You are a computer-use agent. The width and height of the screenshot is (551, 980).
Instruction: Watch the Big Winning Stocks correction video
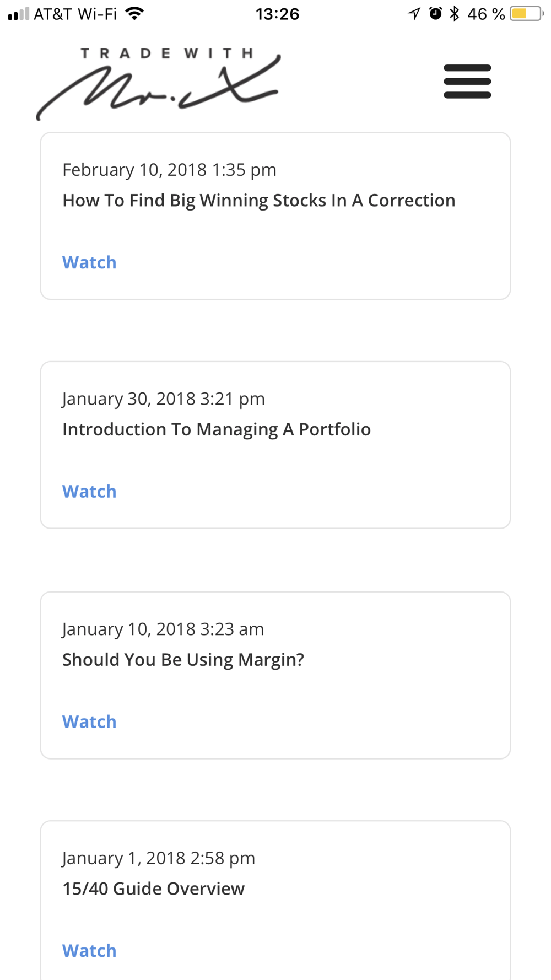[x=89, y=262]
